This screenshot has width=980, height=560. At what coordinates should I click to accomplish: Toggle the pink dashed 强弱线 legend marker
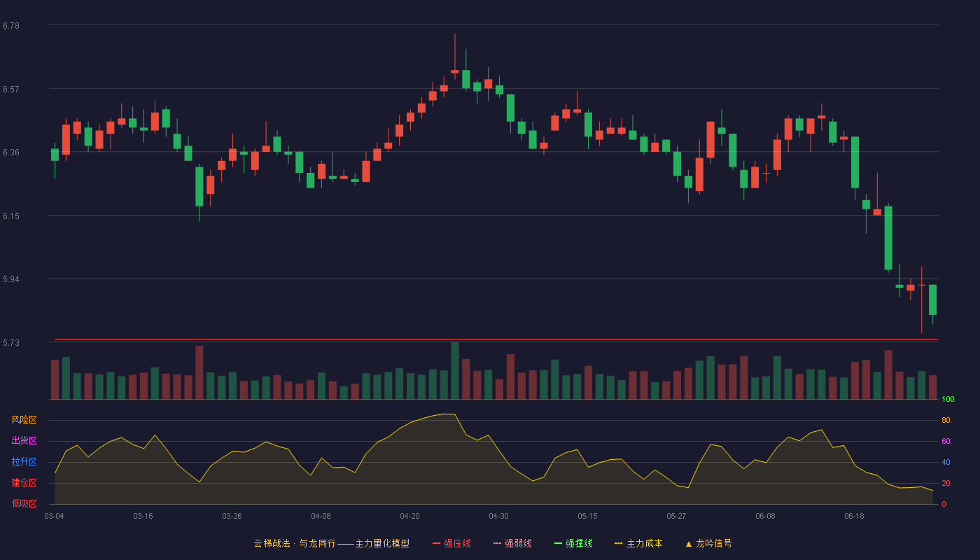[498, 543]
